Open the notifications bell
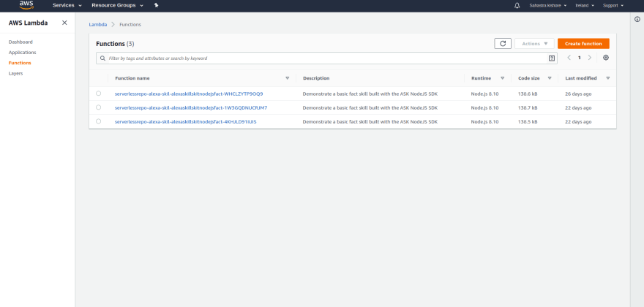644x307 pixels. [517, 5]
